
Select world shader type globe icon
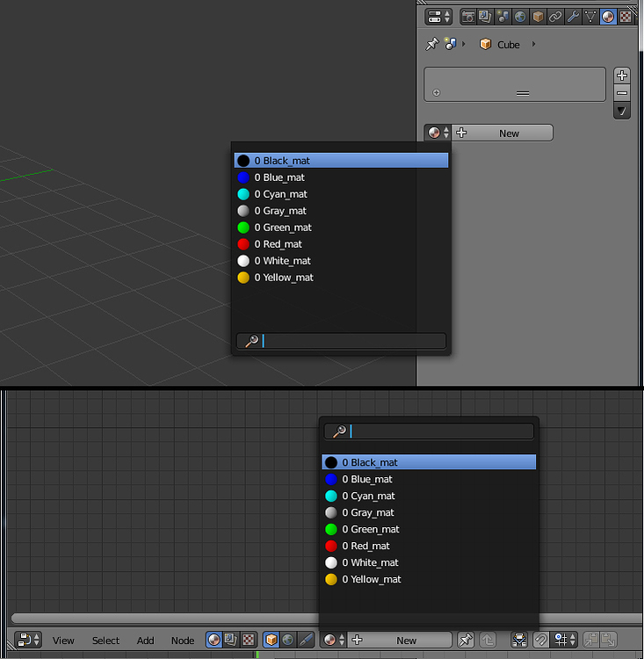(x=288, y=640)
